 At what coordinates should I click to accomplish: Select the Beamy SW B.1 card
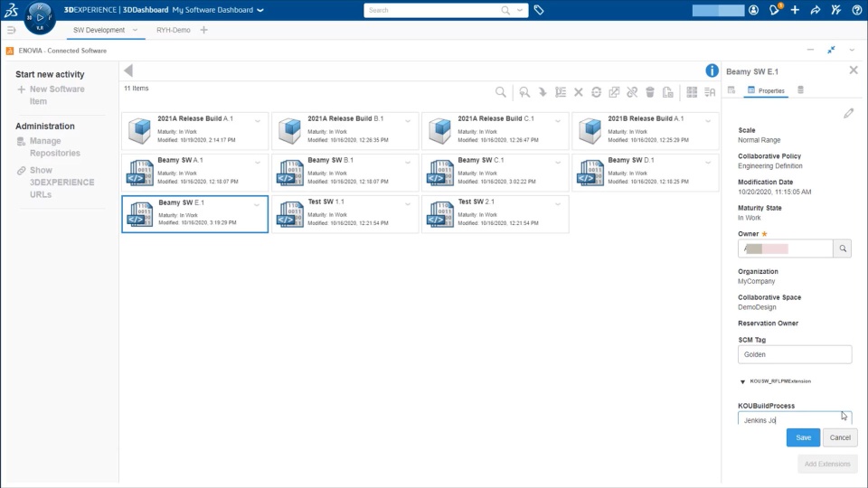click(x=344, y=172)
